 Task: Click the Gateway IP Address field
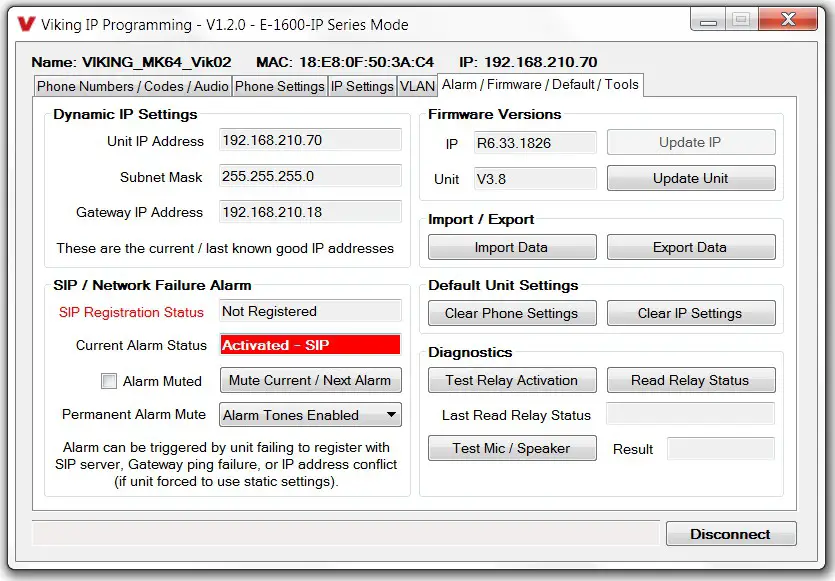pyautogui.click(x=310, y=212)
